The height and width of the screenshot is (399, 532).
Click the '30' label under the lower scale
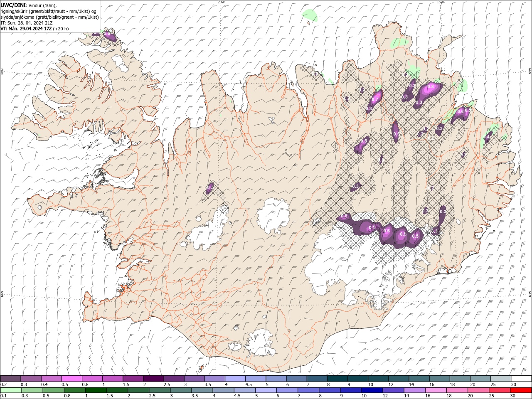coord(512,396)
